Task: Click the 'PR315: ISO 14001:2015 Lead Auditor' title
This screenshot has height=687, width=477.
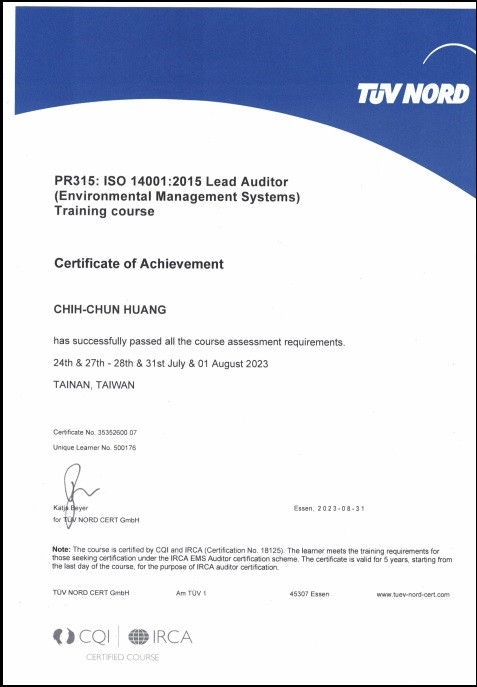Action: (171, 181)
